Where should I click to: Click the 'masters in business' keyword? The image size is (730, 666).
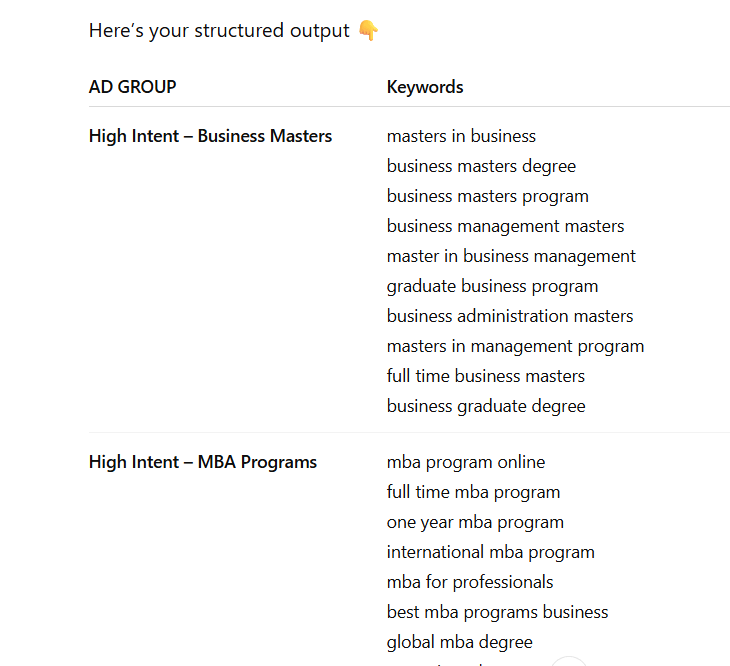[x=461, y=136]
